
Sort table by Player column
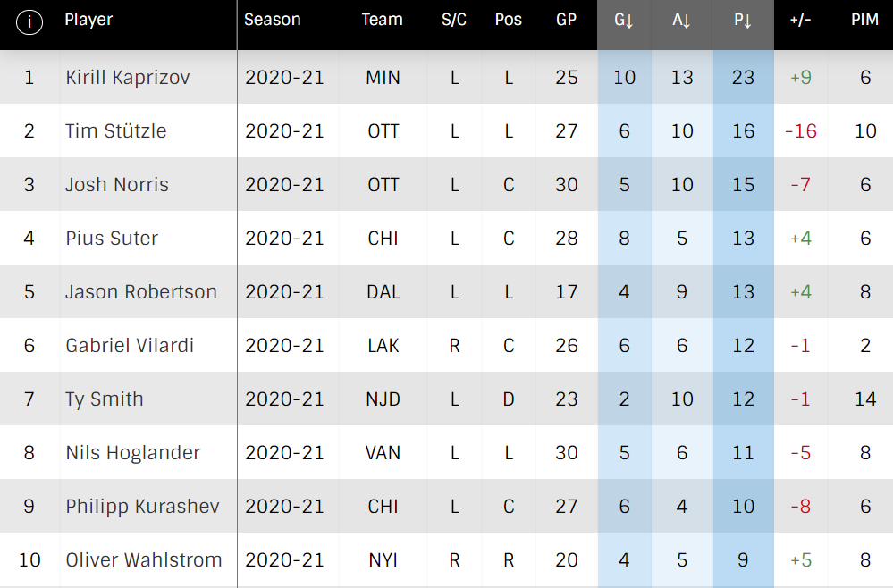coord(88,20)
